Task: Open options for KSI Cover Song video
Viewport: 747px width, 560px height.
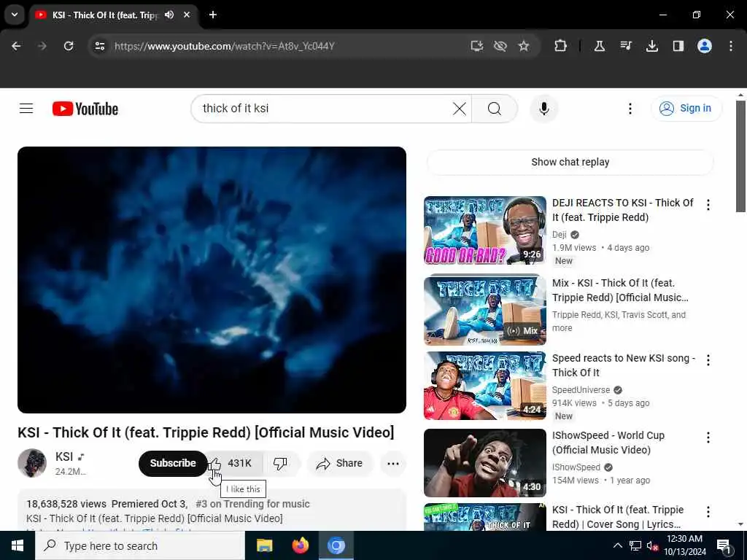Action: point(708,511)
